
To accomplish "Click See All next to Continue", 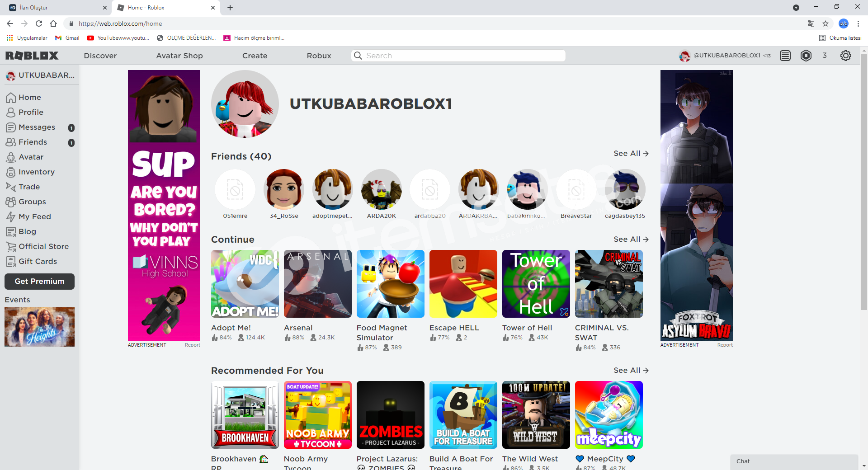I will 631,240.
